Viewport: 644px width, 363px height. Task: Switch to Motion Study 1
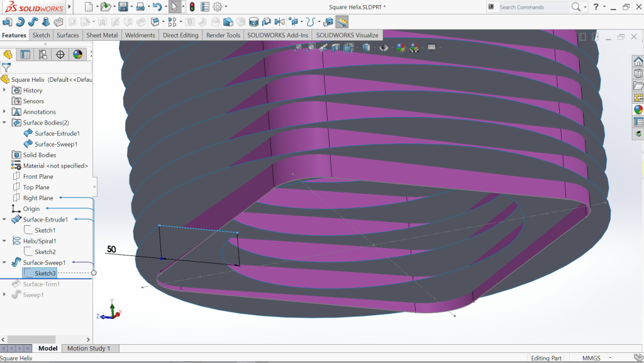coord(90,348)
